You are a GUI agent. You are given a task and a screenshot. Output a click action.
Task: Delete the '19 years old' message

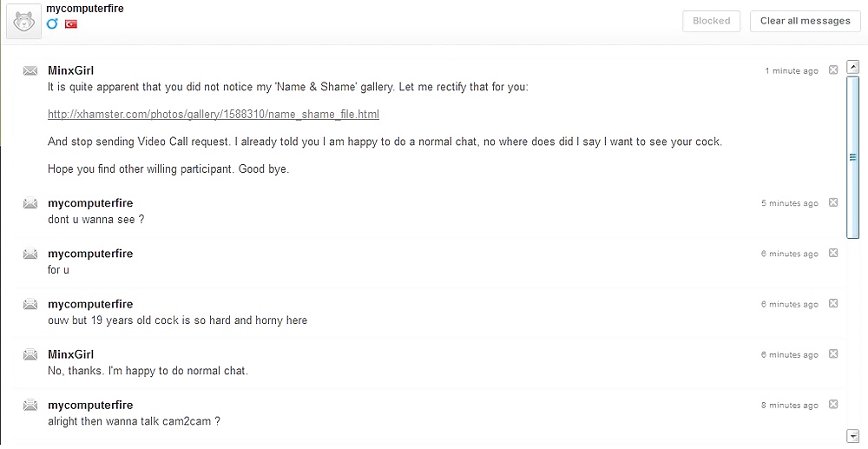(833, 303)
